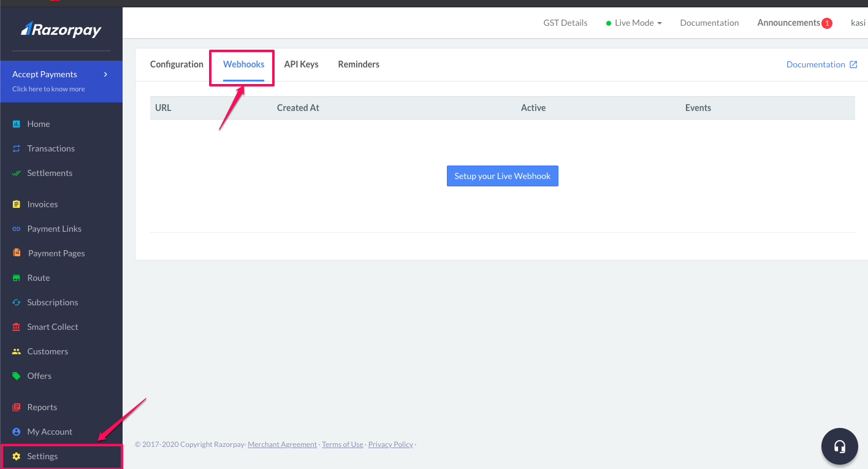Open the Privacy Policy footer link
The image size is (868, 469).
pos(390,444)
